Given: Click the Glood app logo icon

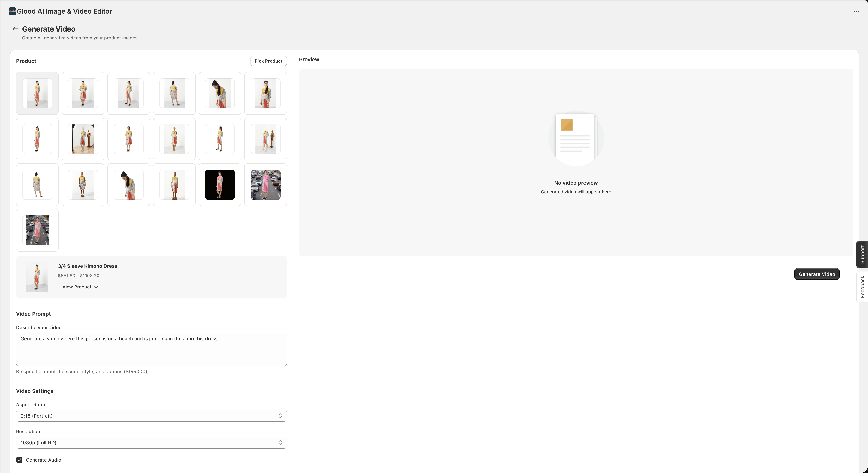Looking at the screenshot, I should coord(12,11).
